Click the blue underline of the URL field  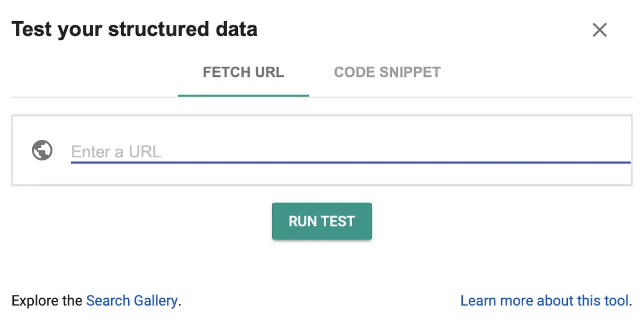pos(350,162)
